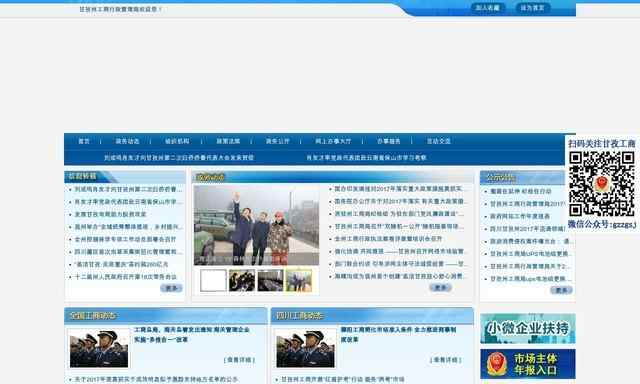Open the middle-panel item about 双随机一公开
This screenshot has width=640, height=384.
399,226
